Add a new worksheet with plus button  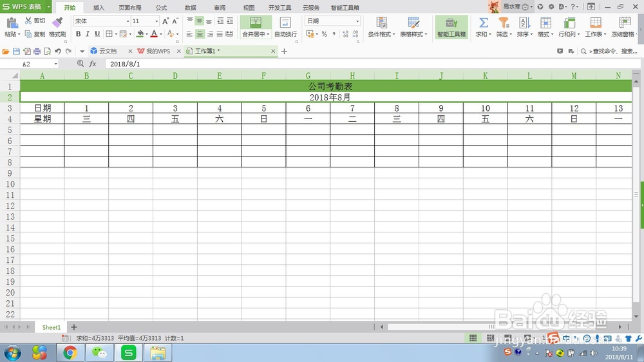[x=74, y=327]
